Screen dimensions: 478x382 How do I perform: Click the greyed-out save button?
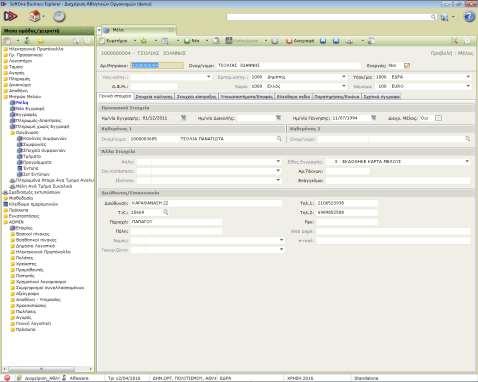(243, 41)
